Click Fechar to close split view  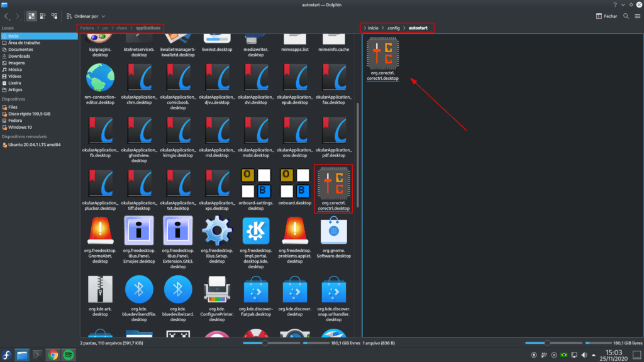(606, 16)
